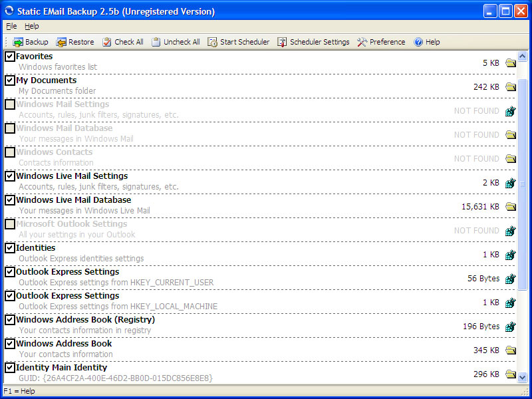Click folder icon beside 345 KB
Image resolution: width=532 pixels, height=399 pixels.
point(511,350)
